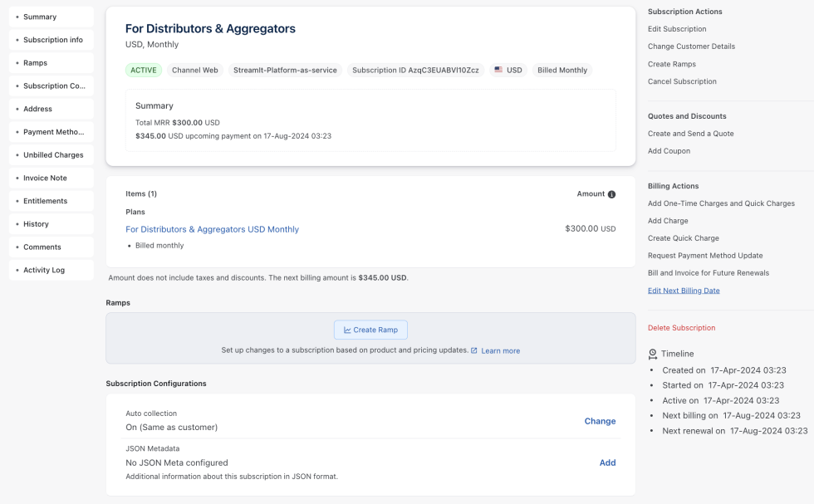
Task: Select Cancel Subscription action
Action: 682,81
